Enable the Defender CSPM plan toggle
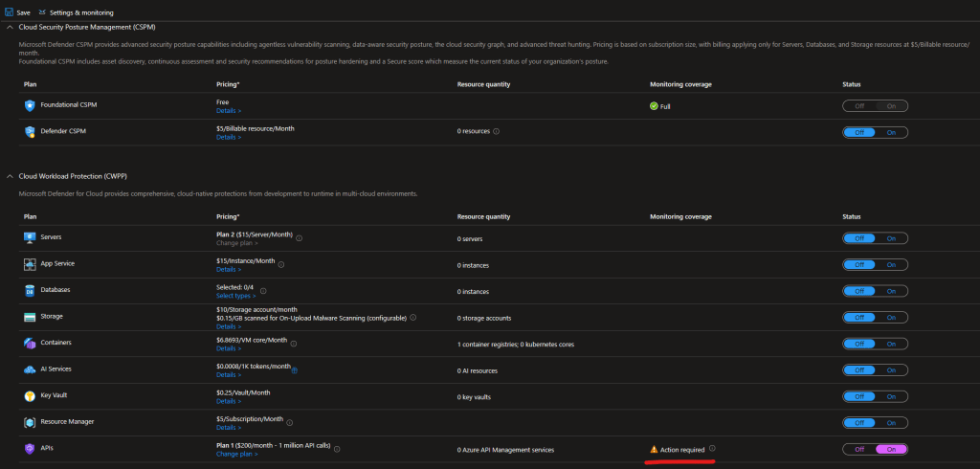 (891, 132)
